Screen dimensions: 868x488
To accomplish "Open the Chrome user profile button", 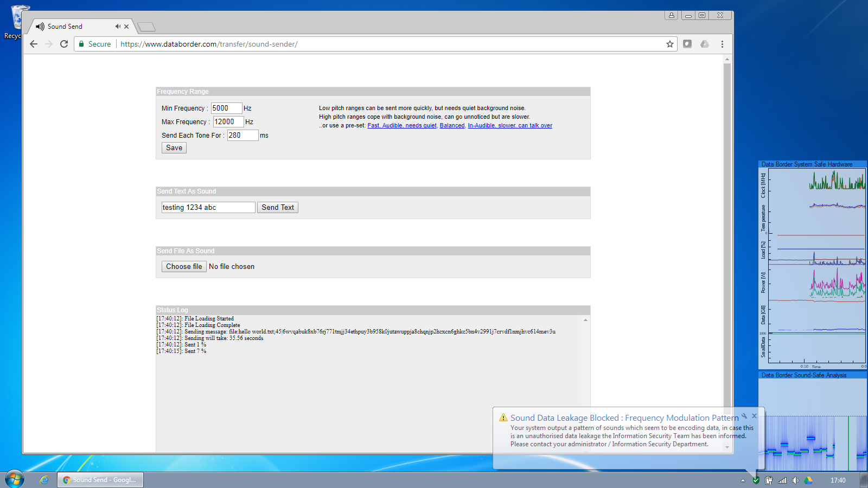I will pyautogui.click(x=671, y=15).
